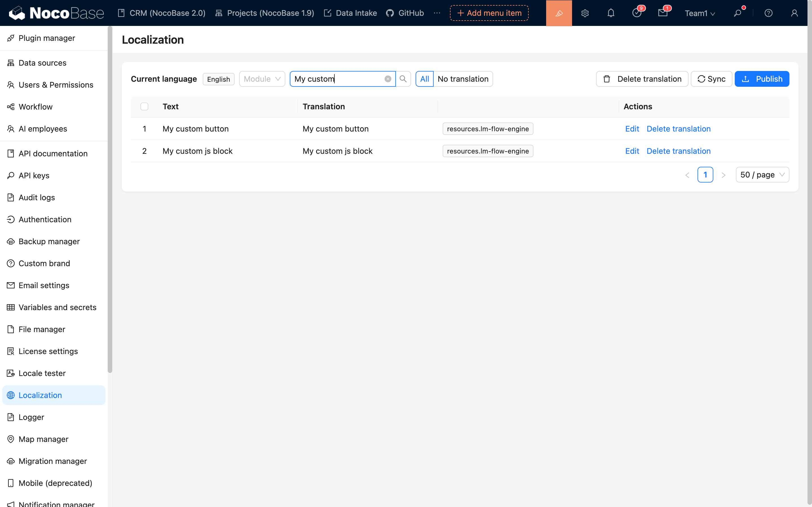Select the 'No translation' filter option
The image size is (812, 507).
[463, 79]
